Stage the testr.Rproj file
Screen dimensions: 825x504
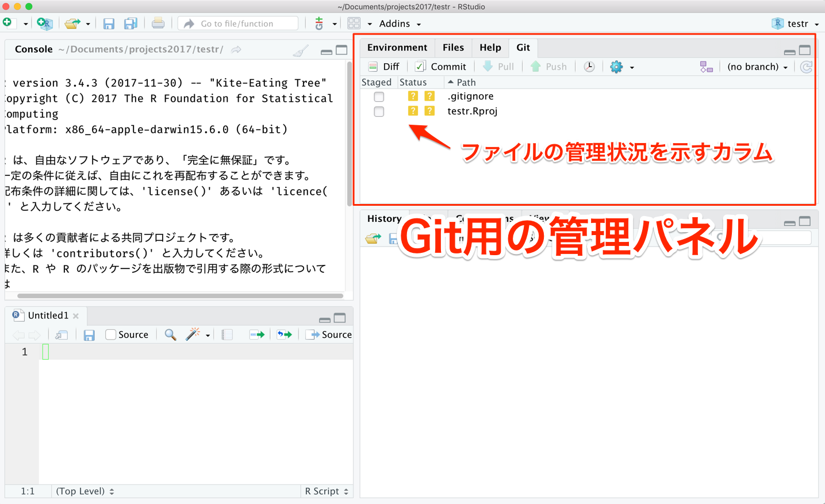(x=379, y=111)
